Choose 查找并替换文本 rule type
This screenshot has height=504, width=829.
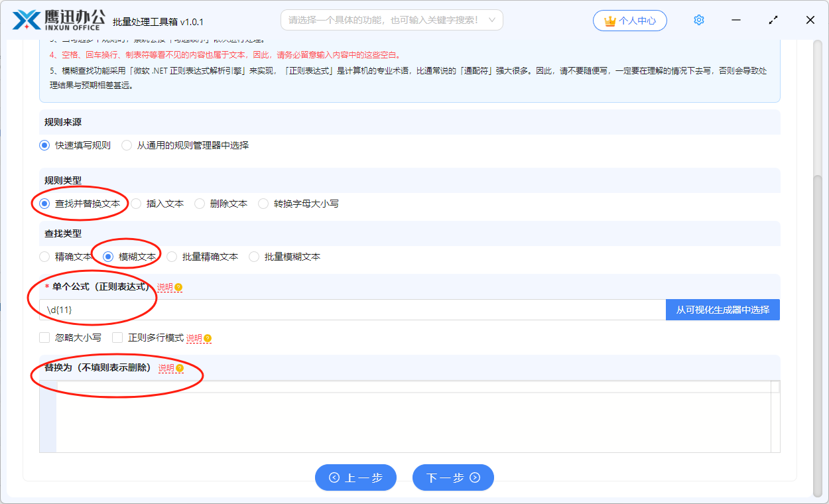80,204
